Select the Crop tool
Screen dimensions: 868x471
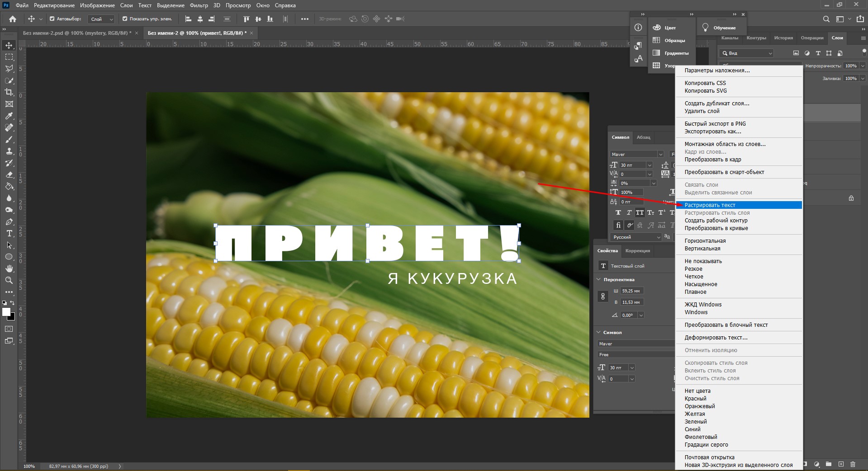tap(9, 92)
